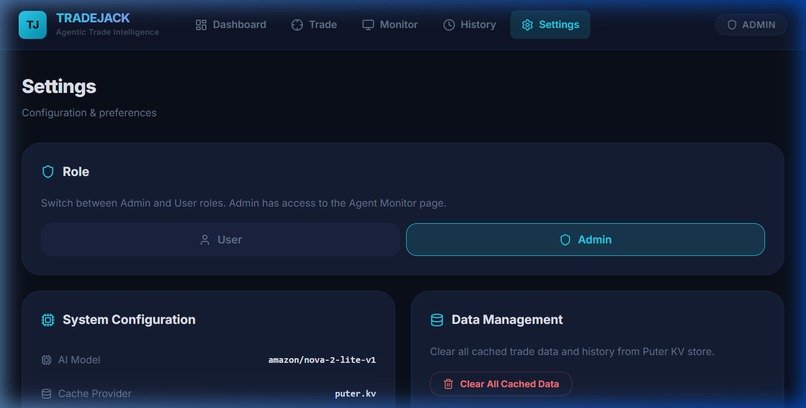Switch role to Admin

585,239
